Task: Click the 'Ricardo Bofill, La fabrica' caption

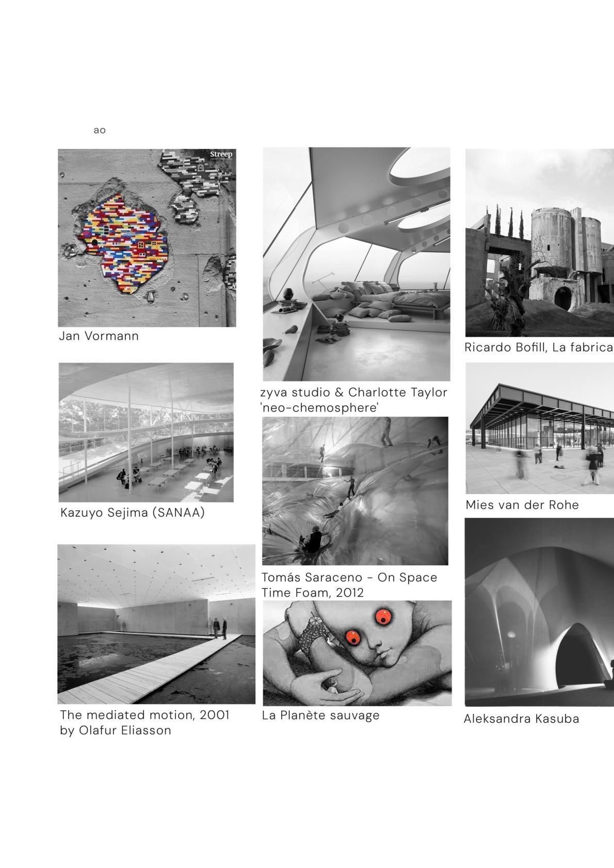Action: [x=539, y=347]
